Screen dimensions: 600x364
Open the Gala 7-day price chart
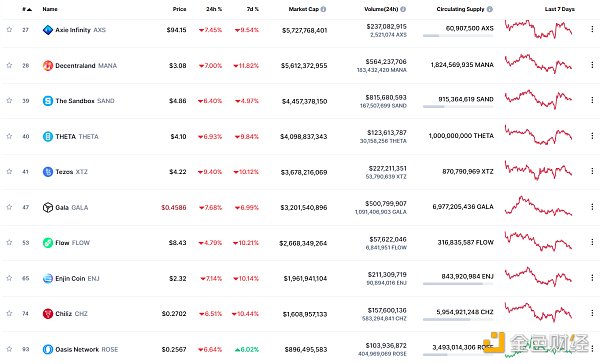click(x=538, y=206)
